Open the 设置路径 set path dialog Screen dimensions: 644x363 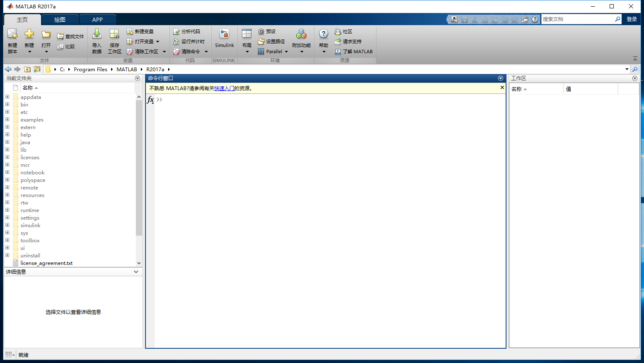coord(271,41)
